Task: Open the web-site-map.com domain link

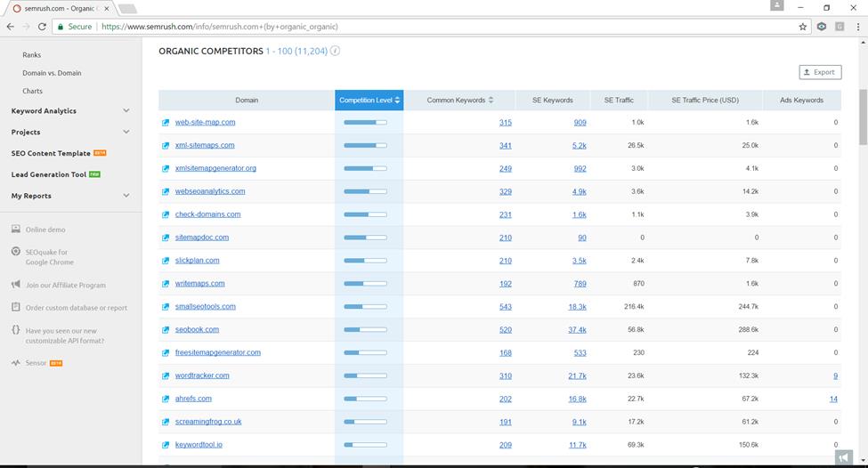Action: (x=205, y=122)
